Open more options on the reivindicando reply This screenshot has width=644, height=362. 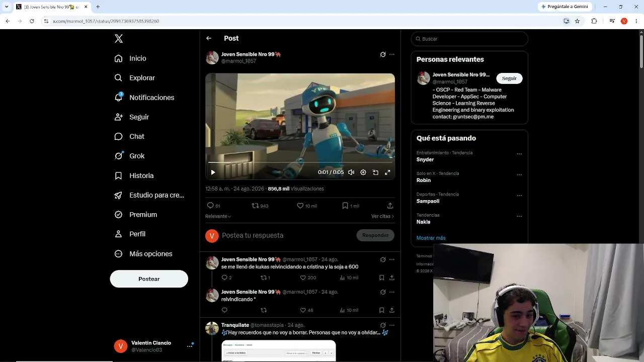point(392,292)
